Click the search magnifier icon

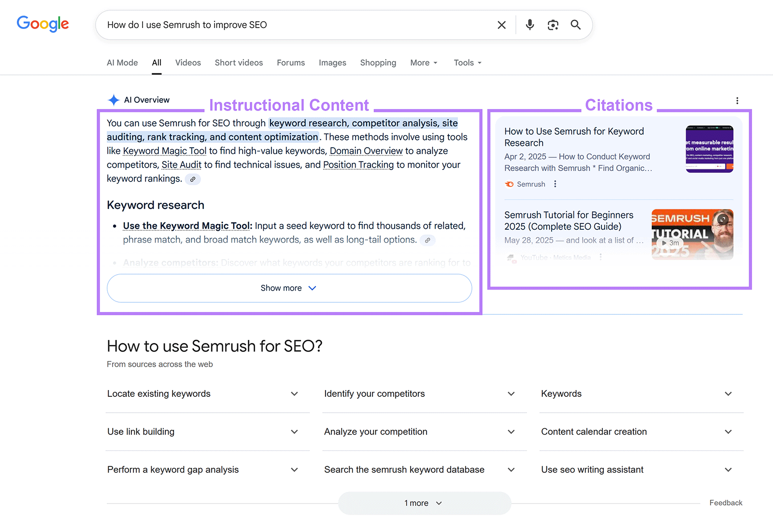click(x=575, y=25)
